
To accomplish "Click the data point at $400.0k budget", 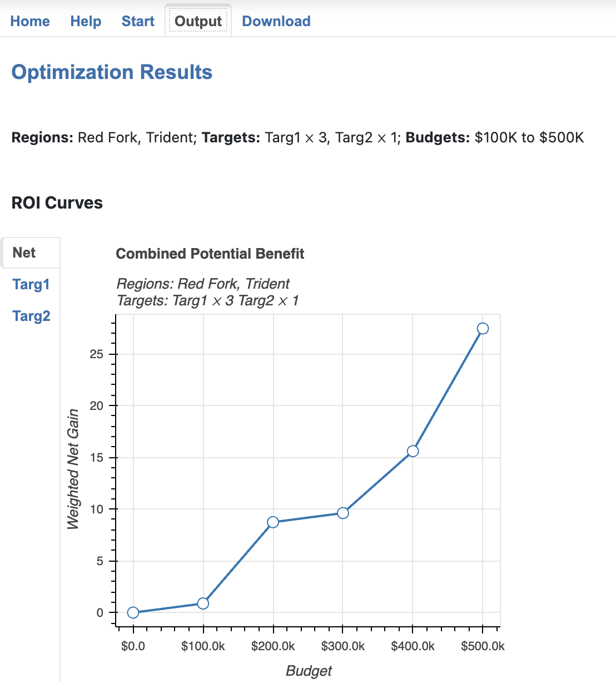I will point(413,451).
